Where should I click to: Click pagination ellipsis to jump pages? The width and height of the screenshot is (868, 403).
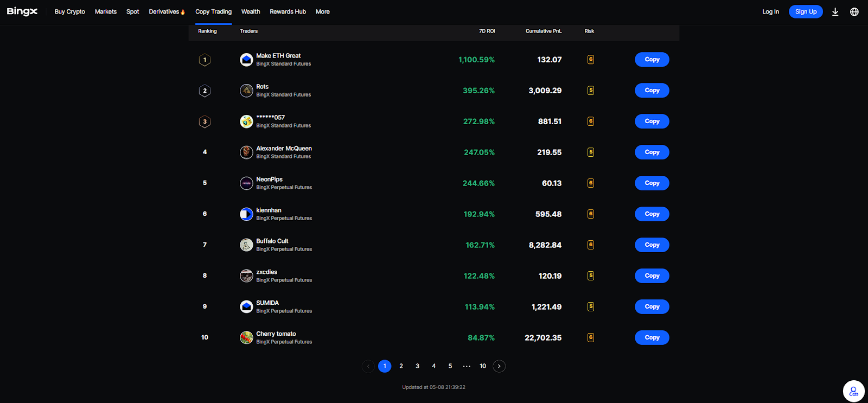[x=467, y=366]
